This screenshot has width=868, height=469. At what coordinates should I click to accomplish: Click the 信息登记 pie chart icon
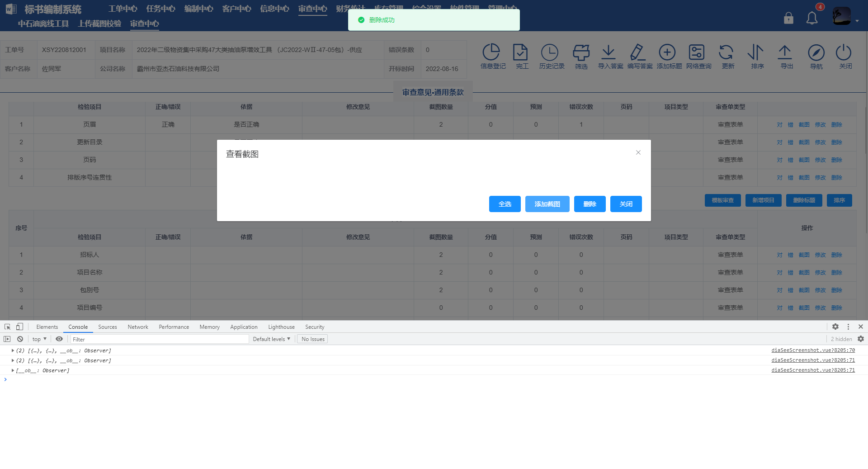pos(491,52)
